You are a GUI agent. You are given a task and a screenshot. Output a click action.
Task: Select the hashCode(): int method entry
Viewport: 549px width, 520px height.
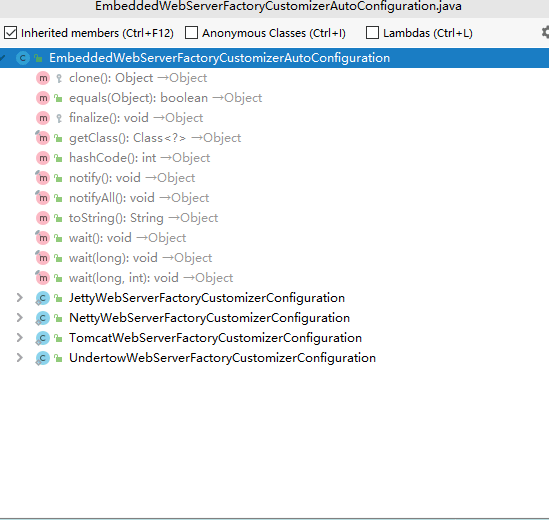tap(139, 158)
